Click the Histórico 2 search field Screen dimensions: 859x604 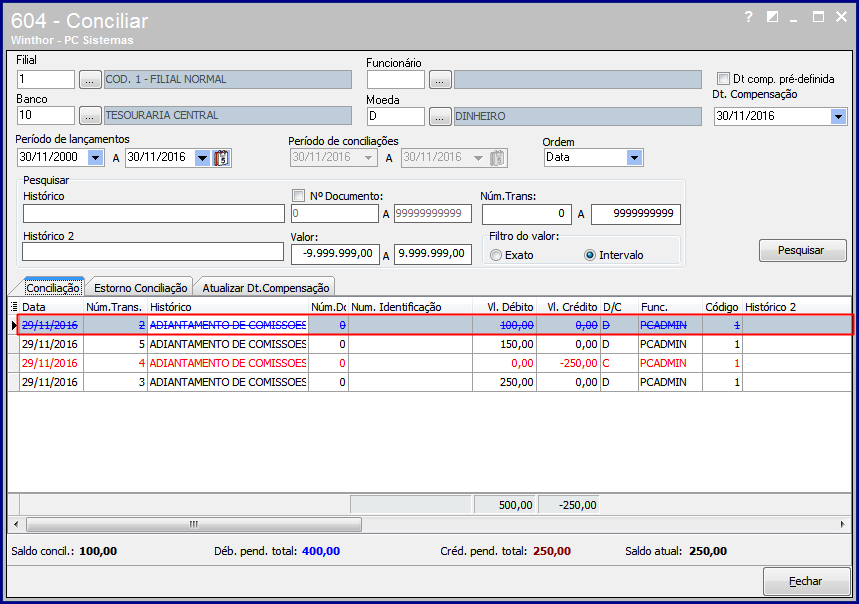(153, 252)
